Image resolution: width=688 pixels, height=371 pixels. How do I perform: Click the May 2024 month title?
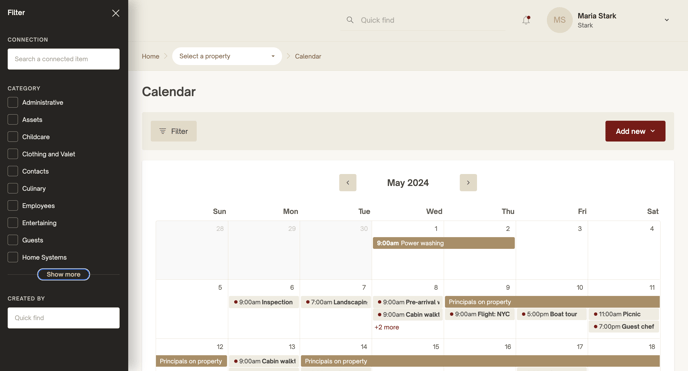coord(408,183)
